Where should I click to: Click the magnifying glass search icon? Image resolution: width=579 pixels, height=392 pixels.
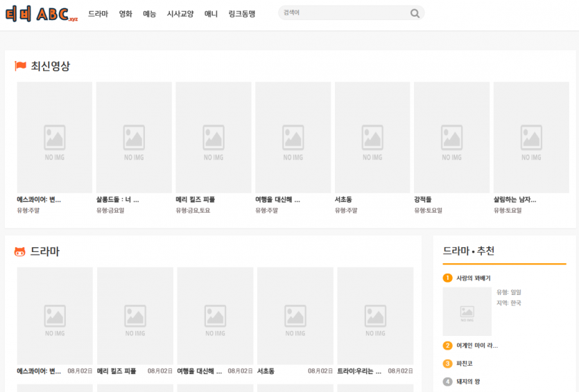point(415,13)
